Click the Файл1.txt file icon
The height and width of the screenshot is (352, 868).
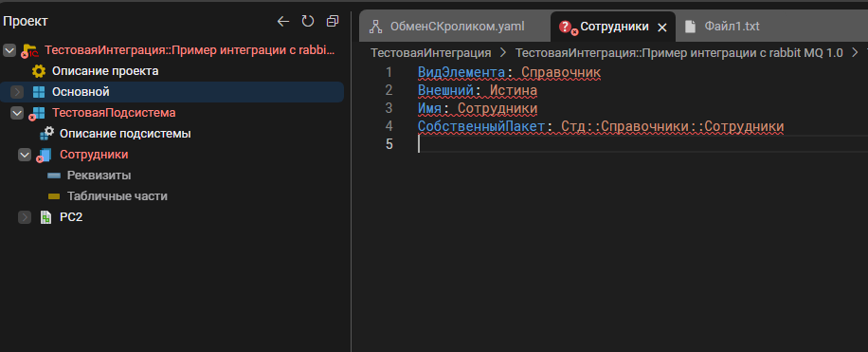point(690,26)
